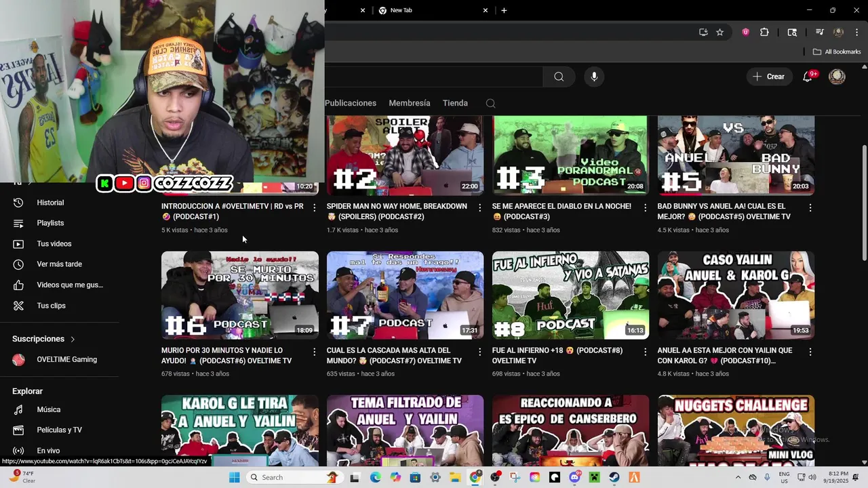This screenshot has height=488, width=868.
Task: Bookmark this page with the star icon
Action: [x=719, y=32]
